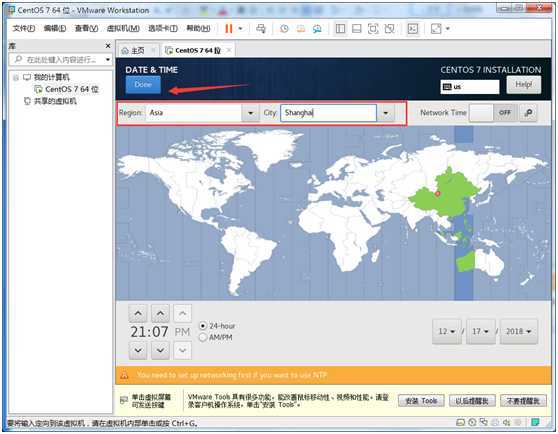The image size is (558, 434).
Task: Switch to the 主页 home tab
Action: 138,51
